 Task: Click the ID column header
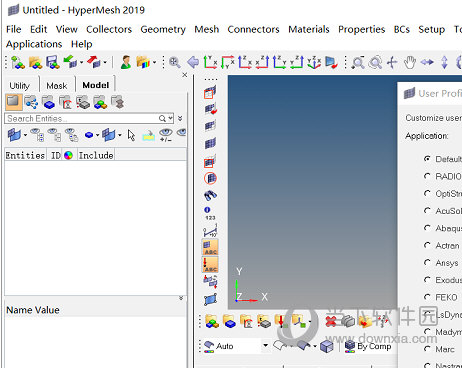tap(55, 155)
